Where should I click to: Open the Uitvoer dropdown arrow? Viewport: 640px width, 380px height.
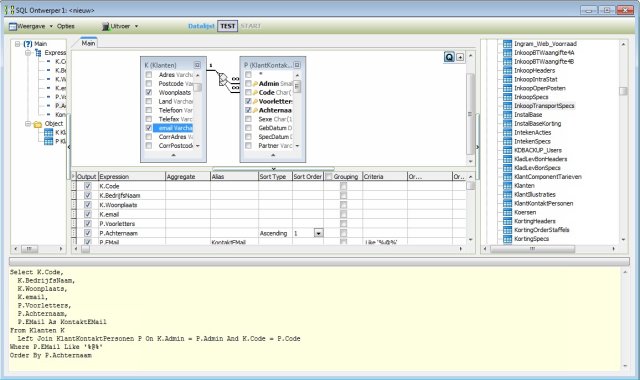[136, 27]
